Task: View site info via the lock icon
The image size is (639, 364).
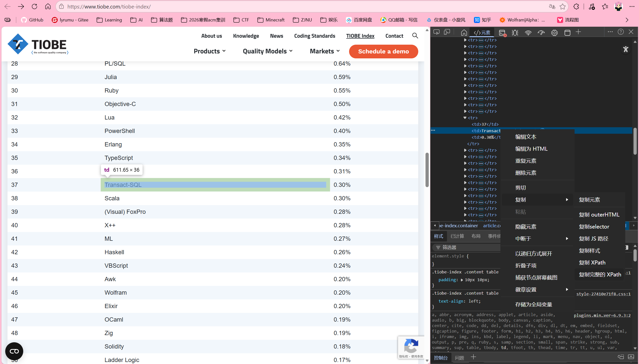Action: (61, 6)
